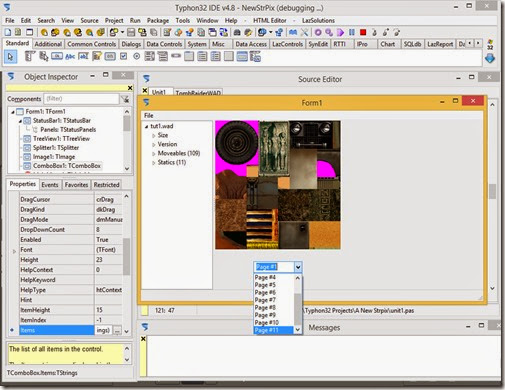The height and width of the screenshot is (390, 505).
Task: Pick the TMemo component icon
Action: point(97,56)
